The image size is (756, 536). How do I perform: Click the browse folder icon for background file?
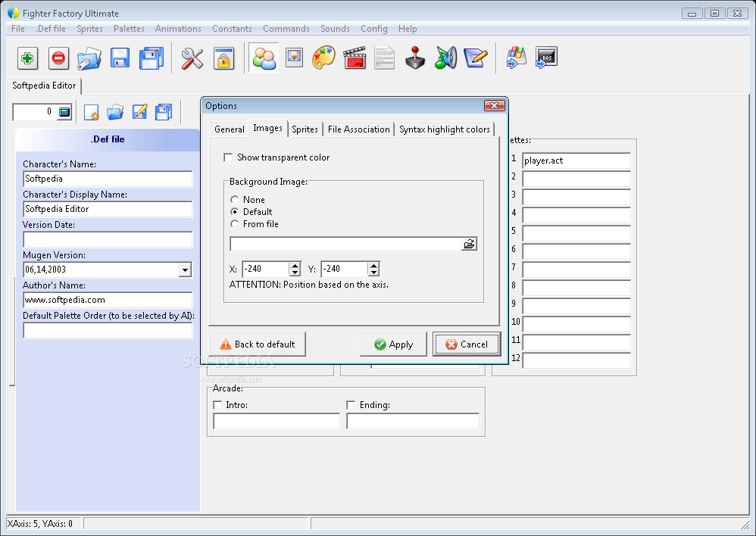pyautogui.click(x=469, y=245)
